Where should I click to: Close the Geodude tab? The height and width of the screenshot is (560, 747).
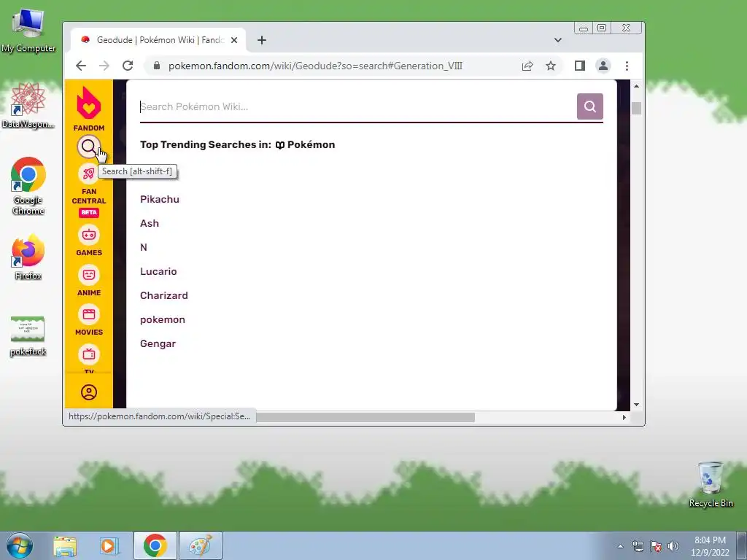click(x=234, y=40)
